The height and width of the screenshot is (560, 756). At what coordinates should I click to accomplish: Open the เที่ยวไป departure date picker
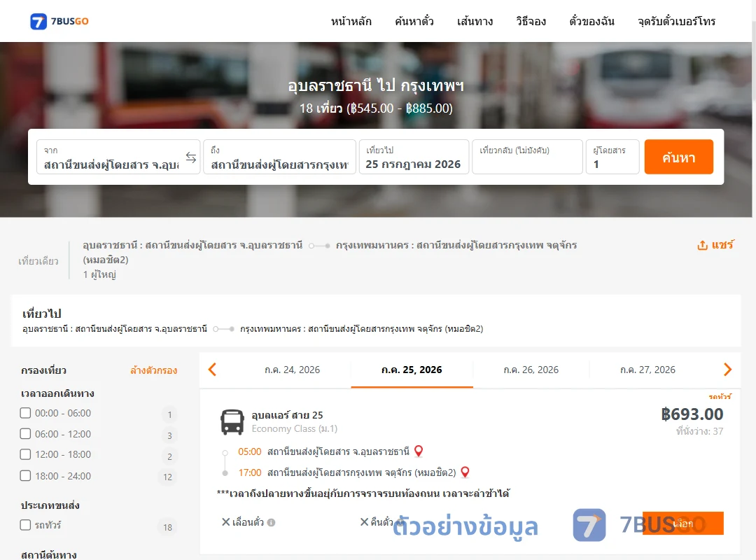[x=414, y=157]
